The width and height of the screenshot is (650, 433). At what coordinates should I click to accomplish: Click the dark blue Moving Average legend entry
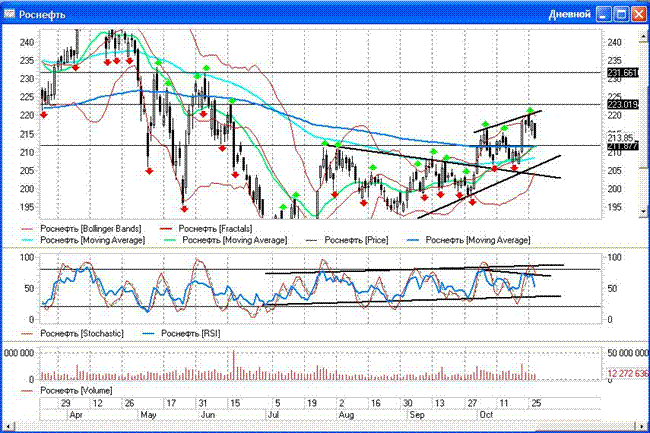click(476, 240)
